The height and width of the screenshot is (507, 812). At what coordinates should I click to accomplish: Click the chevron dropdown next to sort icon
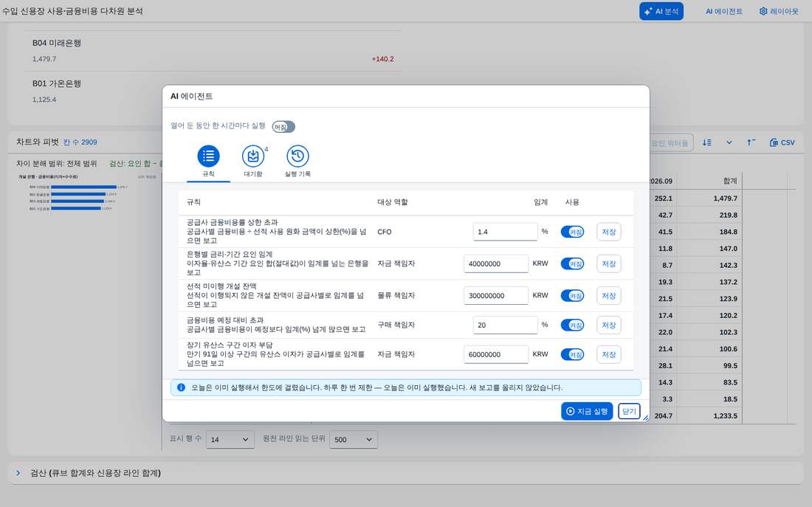point(729,142)
